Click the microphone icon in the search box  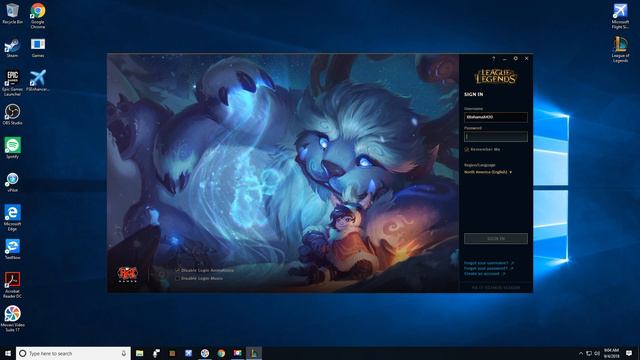click(x=124, y=353)
